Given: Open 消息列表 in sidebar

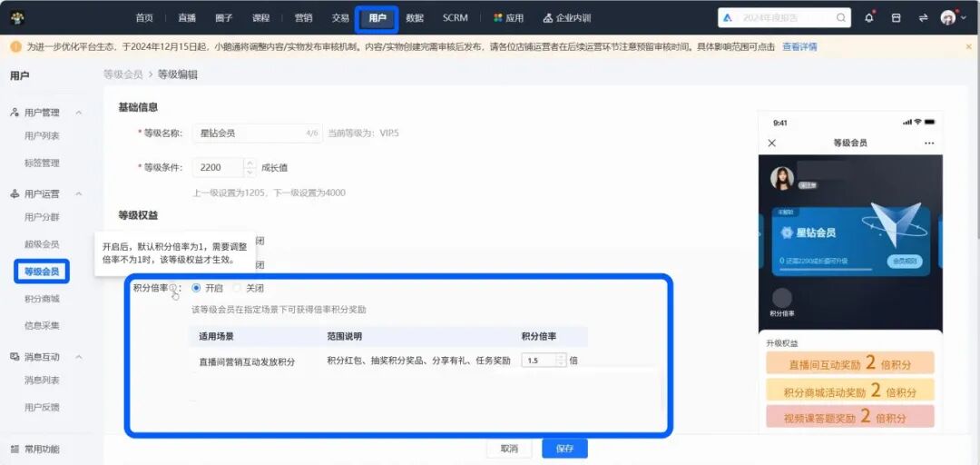Looking at the screenshot, I should click(42, 380).
